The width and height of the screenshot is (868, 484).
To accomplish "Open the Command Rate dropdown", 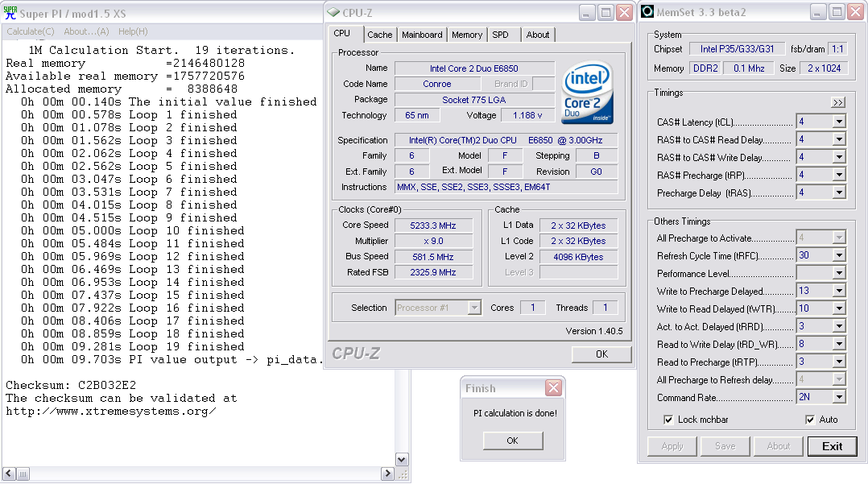I will point(839,397).
